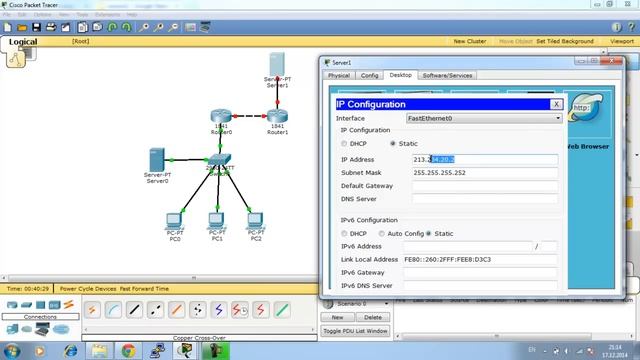Click Toggle PDU List Window

tap(355, 331)
